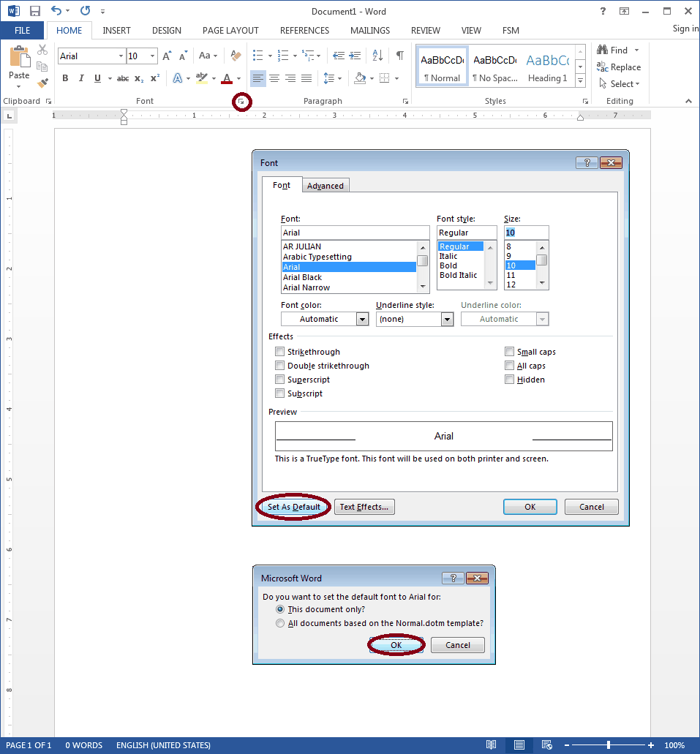Switch to the REVIEW tab

point(425,30)
